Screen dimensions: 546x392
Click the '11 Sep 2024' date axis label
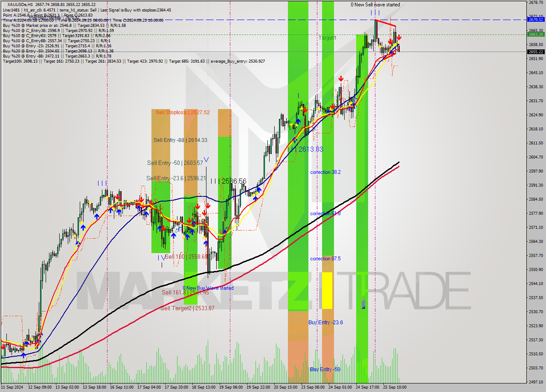click(12, 387)
